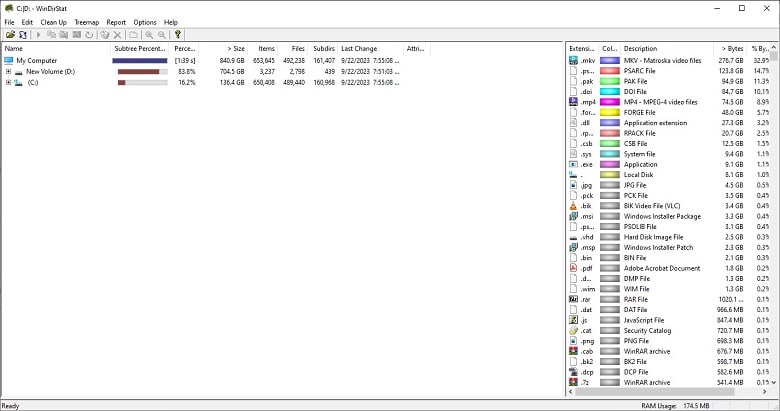The image size is (780, 411).
Task: Click the VLC cone icon for .bik
Action: click(x=573, y=206)
